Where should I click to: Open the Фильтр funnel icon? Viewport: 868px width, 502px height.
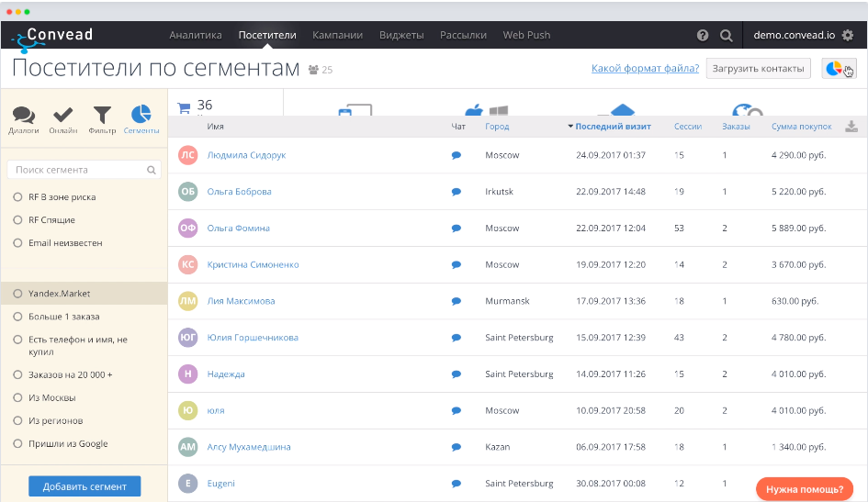pos(102,119)
